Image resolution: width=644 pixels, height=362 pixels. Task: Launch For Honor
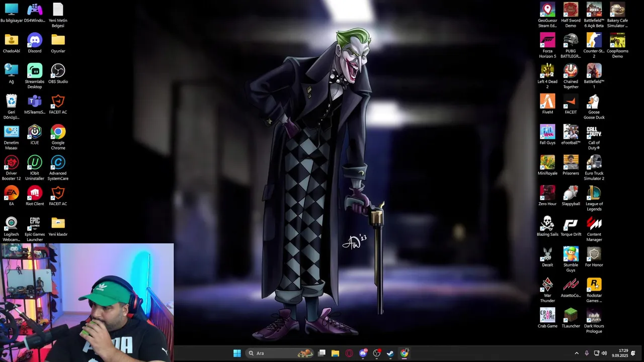[594, 257]
